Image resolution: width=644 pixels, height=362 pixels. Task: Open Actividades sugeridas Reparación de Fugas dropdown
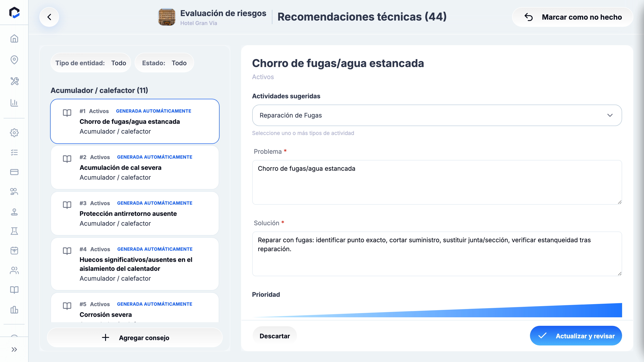[x=437, y=116]
